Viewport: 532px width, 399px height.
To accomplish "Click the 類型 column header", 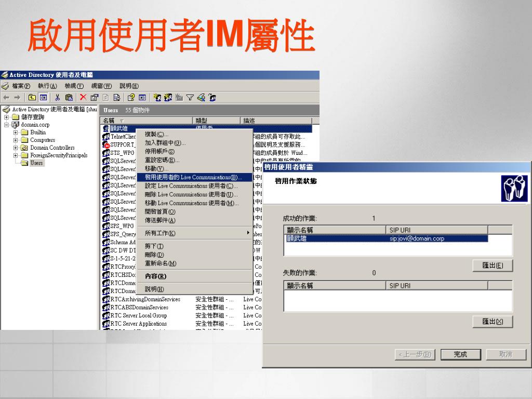I will coord(217,121).
